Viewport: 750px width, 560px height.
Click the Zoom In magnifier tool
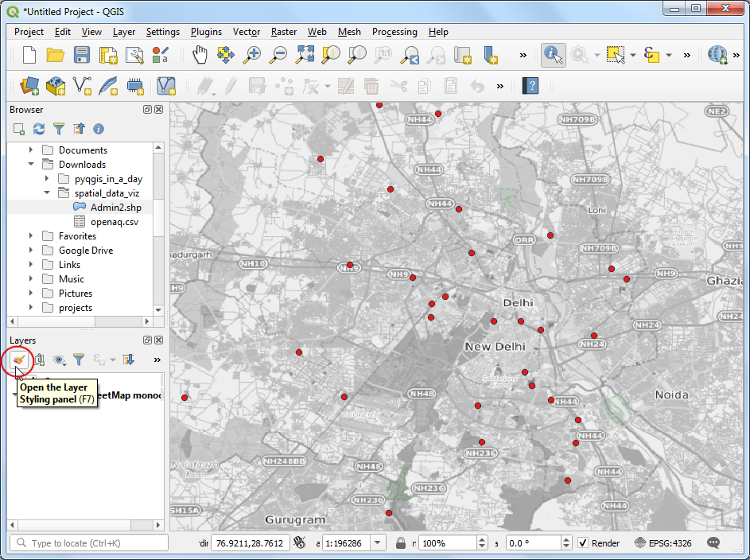tap(252, 55)
